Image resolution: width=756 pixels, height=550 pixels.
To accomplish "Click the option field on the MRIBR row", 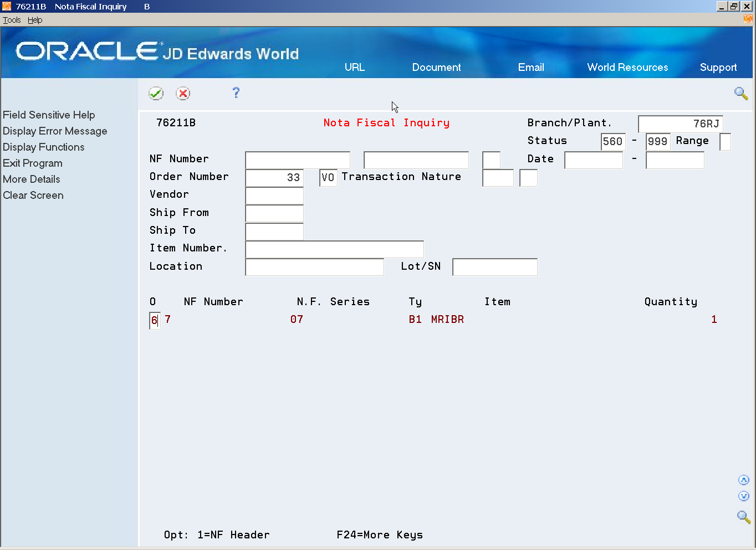I will tap(155, 320).
